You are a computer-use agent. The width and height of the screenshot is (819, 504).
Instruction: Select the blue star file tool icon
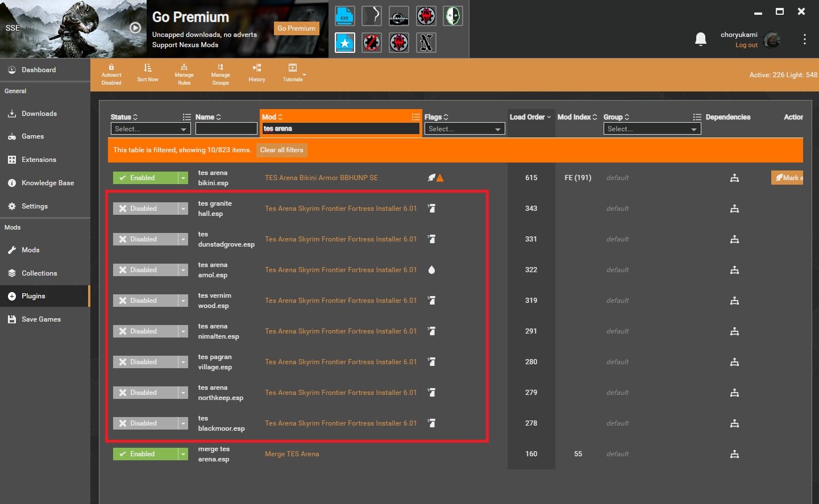click(x=344, y=43)
